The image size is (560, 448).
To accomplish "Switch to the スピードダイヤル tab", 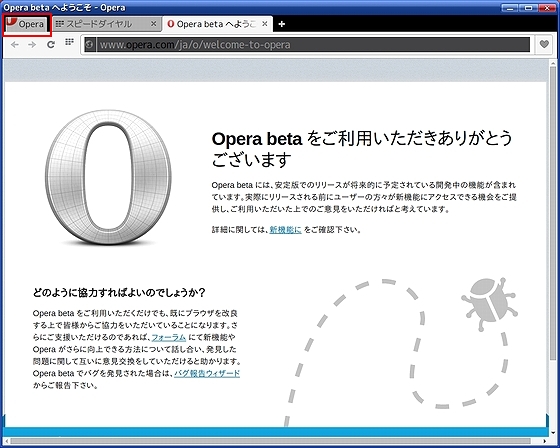I will [x=106, y=24].
